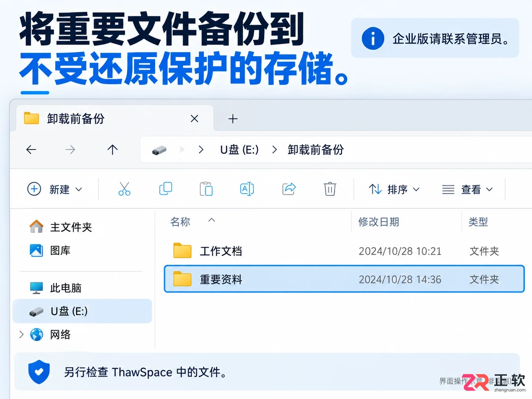
Task: Click the Cut scissors icon
Action: 125,189
